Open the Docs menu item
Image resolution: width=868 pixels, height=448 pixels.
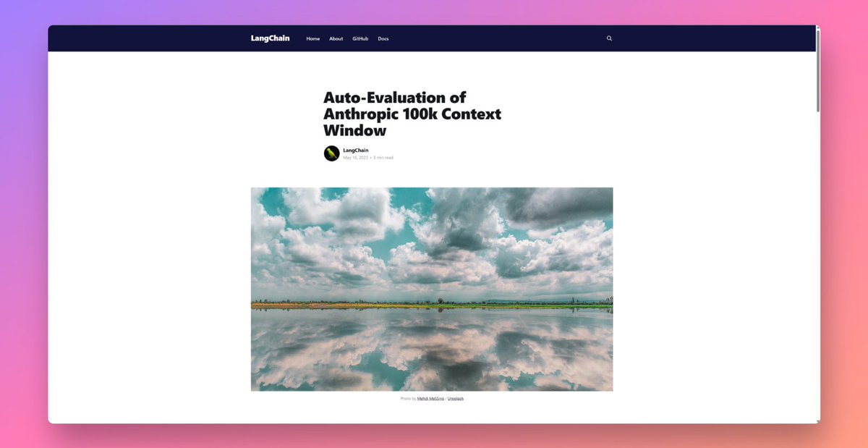click(x=383, y=39)
